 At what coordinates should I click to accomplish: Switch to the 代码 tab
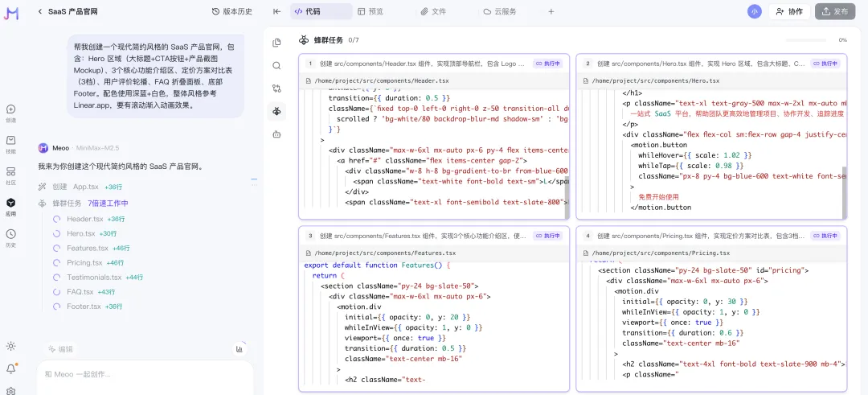point(321,11)
